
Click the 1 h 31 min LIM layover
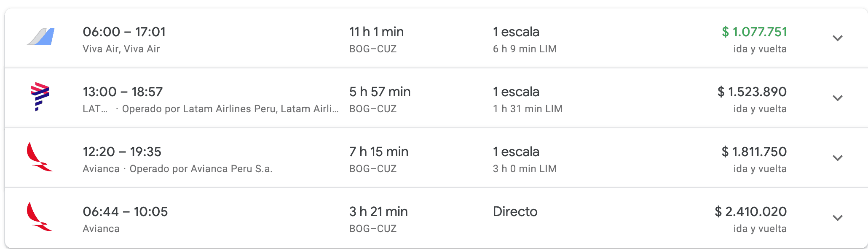tap(528, 109)
